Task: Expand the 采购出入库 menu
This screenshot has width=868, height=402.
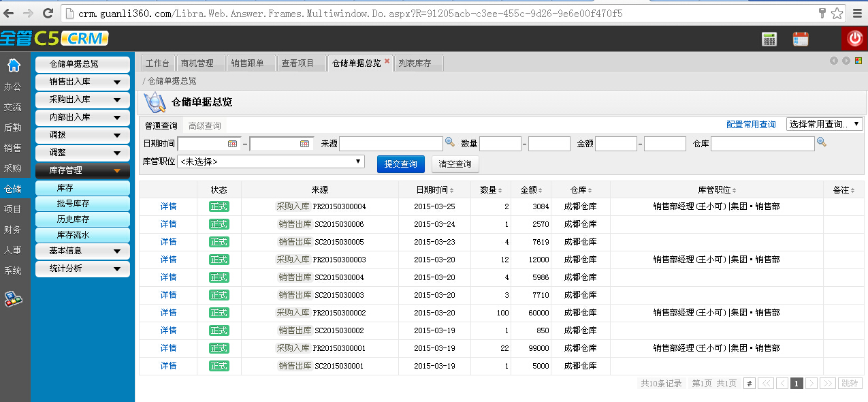Action: pyautogui.click(x=82, y=99)
